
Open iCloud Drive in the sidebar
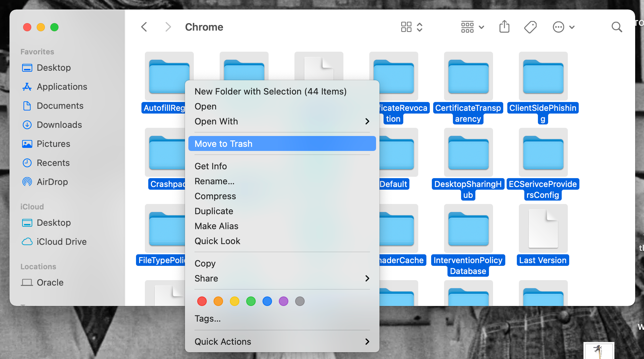click(62, 242)
